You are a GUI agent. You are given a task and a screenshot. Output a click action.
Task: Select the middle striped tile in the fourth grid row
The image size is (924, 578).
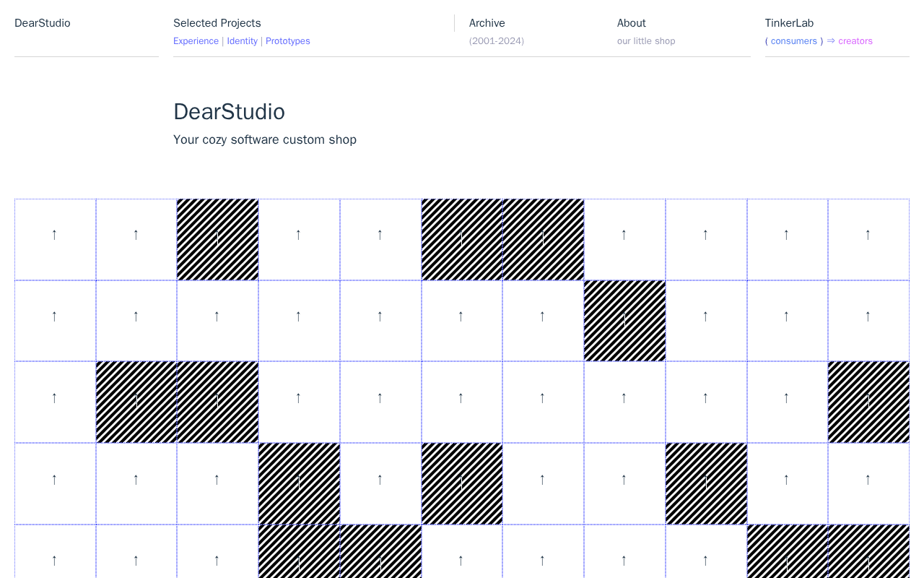(x=462, y=483)
